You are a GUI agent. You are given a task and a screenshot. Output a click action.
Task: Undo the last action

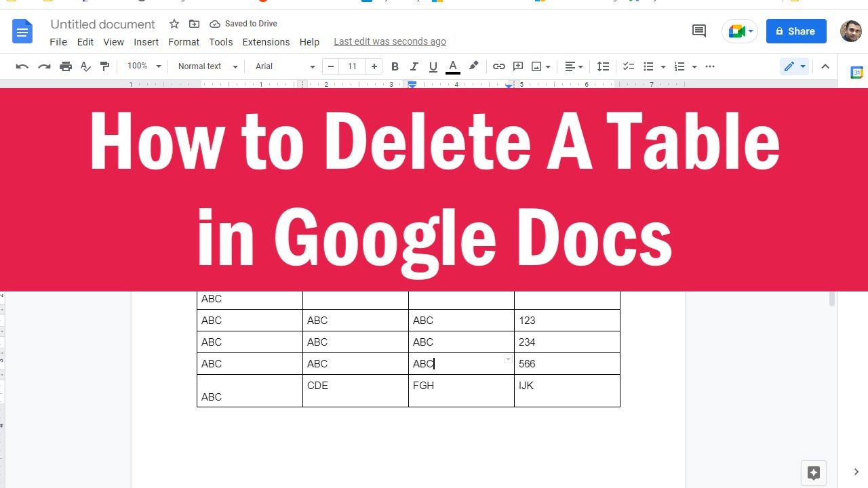22,66
